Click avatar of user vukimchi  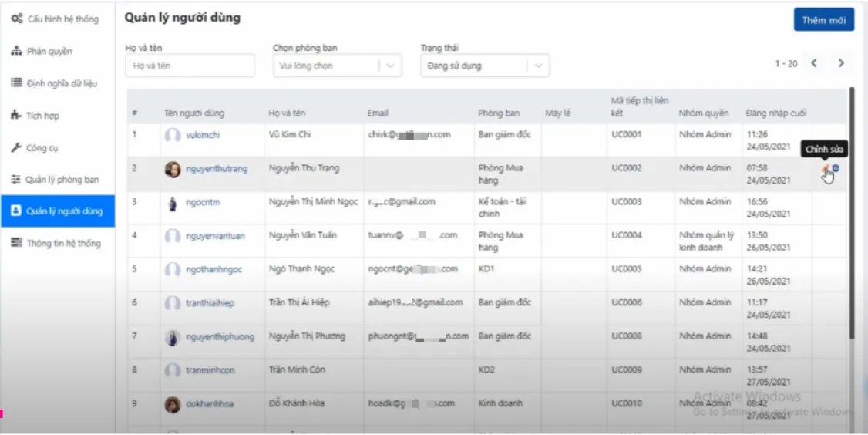tap(173, 135)
